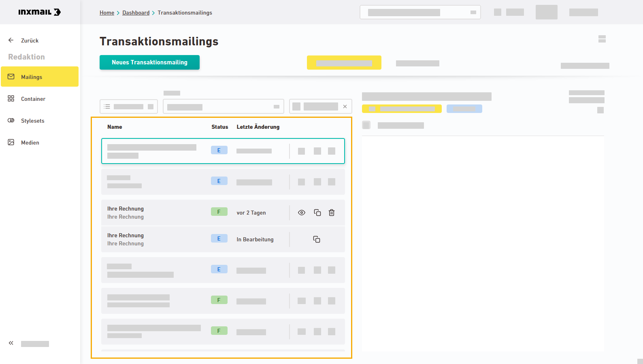The height and width of the screenshot is (364, 643).
Task: Open the list view dropdown filter
Action: pos(129,106)
